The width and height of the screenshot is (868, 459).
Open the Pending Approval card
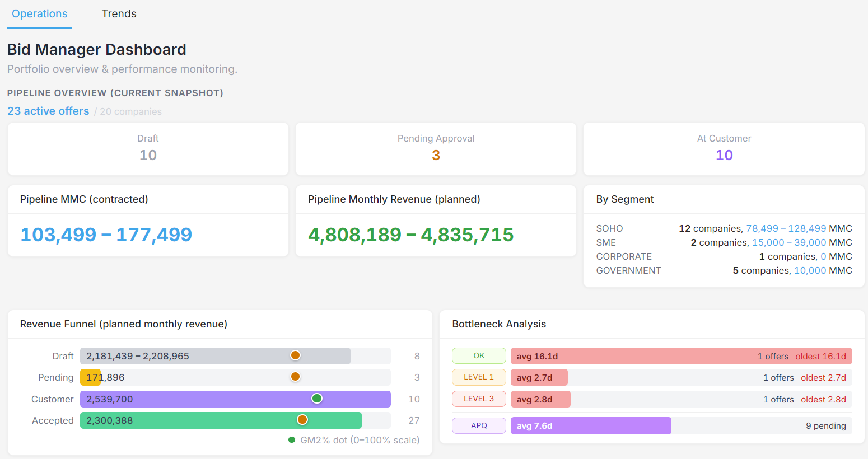(x=436, y=149)
